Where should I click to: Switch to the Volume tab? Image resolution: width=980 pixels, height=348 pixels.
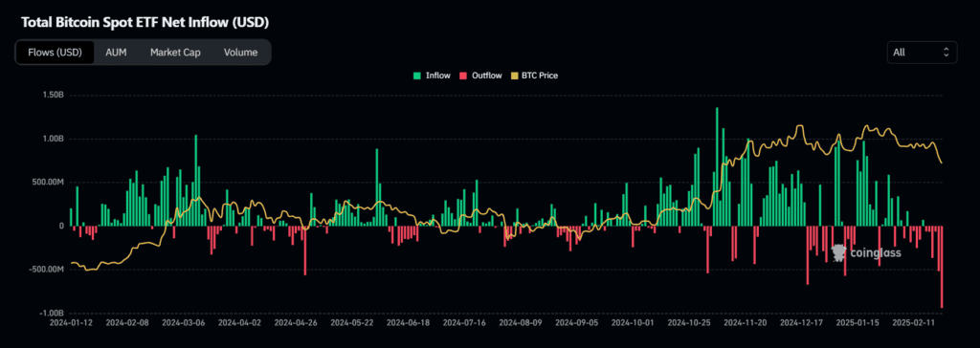[240, 53]
